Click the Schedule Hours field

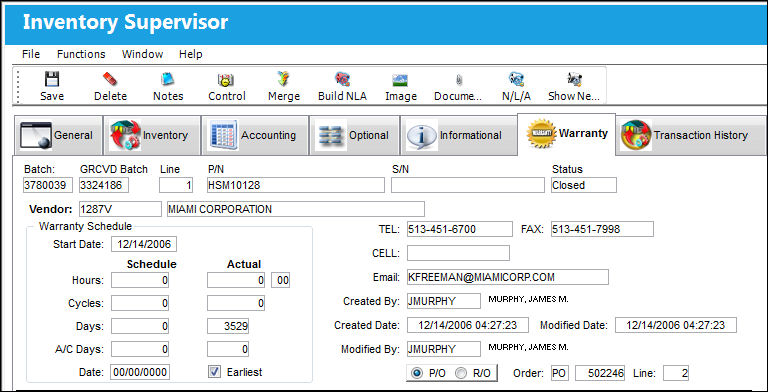pyautogui.click(x=140, y=280)
